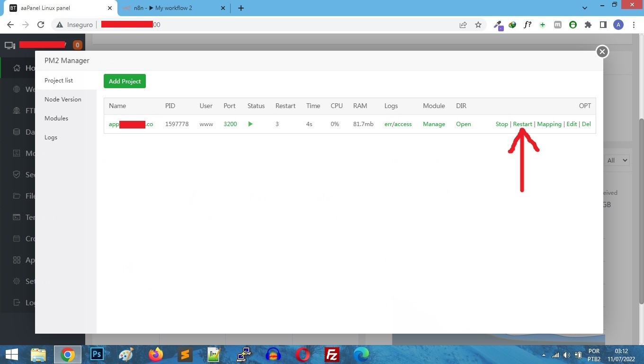Switch to the Node Version tab
This screenshot has width=644, height=364.
63,99
